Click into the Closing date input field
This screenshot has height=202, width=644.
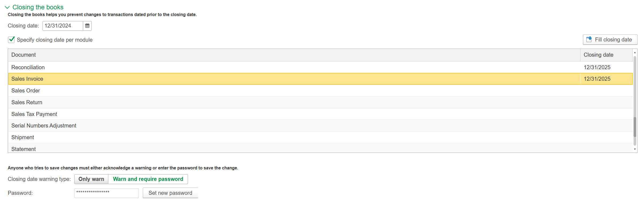63,26
